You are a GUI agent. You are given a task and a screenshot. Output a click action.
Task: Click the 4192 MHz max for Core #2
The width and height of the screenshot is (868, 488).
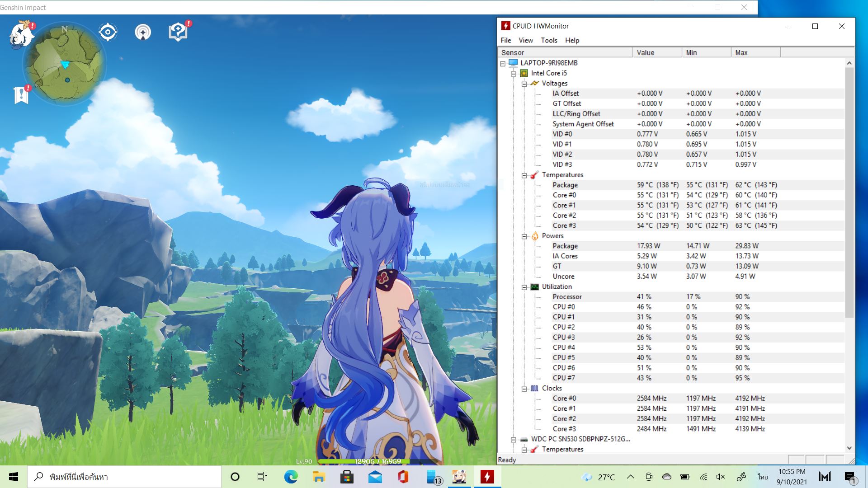750,418
